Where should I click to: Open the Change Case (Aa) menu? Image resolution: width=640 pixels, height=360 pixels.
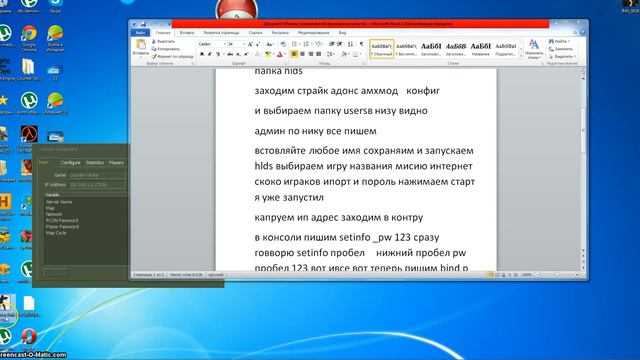269,44
